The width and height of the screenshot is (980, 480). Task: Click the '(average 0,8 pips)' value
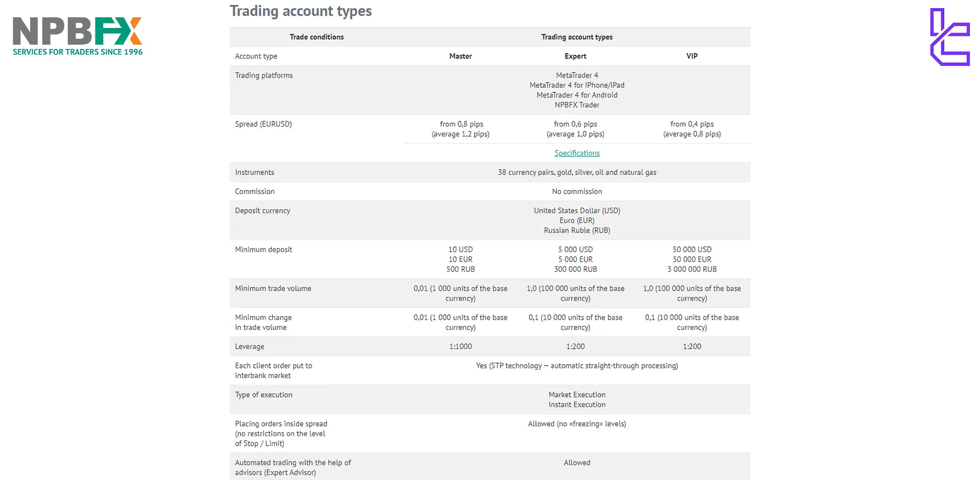click(x=692, y=134)
